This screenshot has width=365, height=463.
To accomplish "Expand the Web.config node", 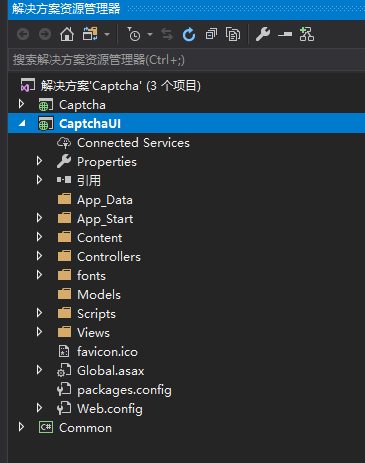I will pyautogui.click(x=39, y=408).
